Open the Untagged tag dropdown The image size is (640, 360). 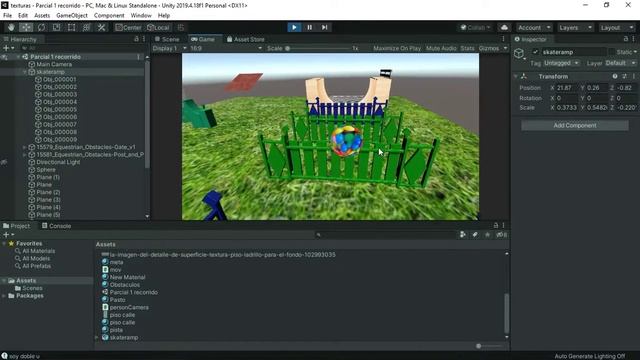coord(561,63)
